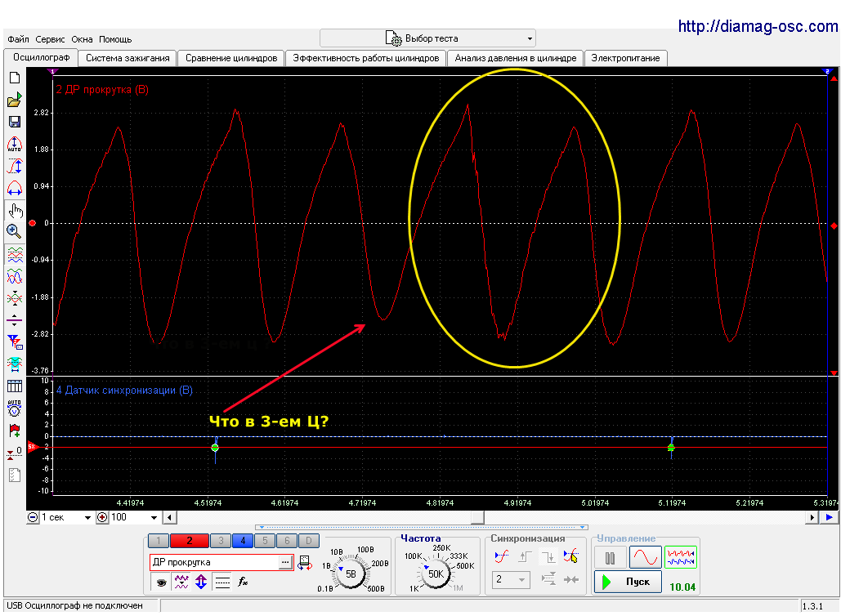
Task: Toggle channel 6 button
Action: coord(287,540)
